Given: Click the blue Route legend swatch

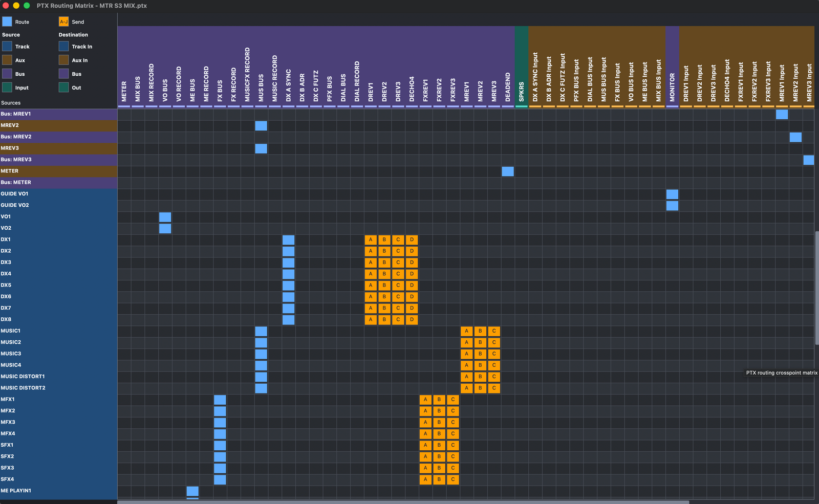Looking at the screenshot, I should coord(7,21).
